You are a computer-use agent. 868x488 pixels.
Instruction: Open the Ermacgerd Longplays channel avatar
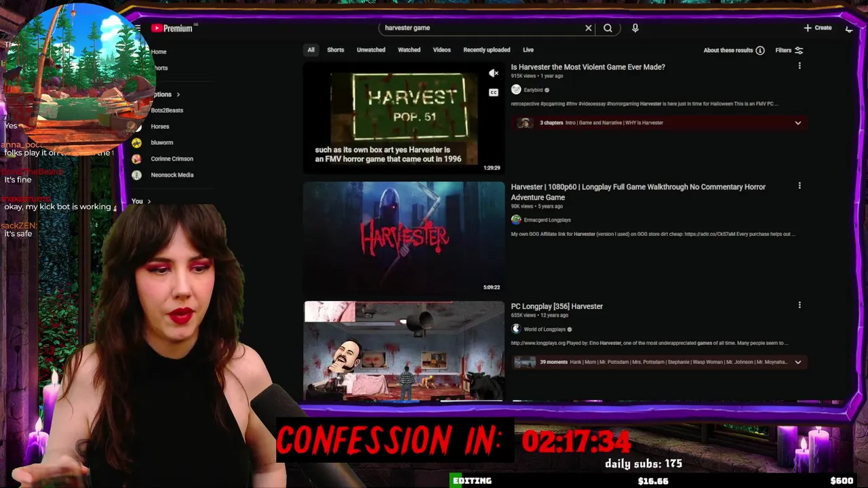pos(516,220)
